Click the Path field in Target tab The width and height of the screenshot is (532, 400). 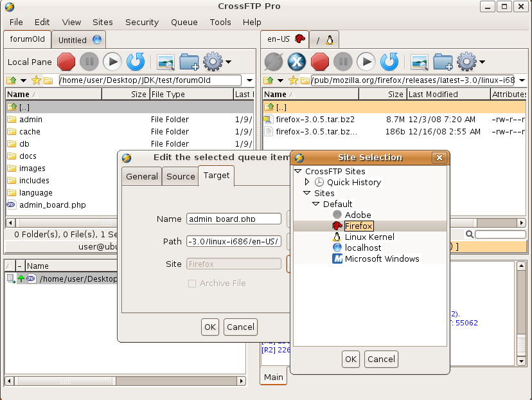coord(234,241)
